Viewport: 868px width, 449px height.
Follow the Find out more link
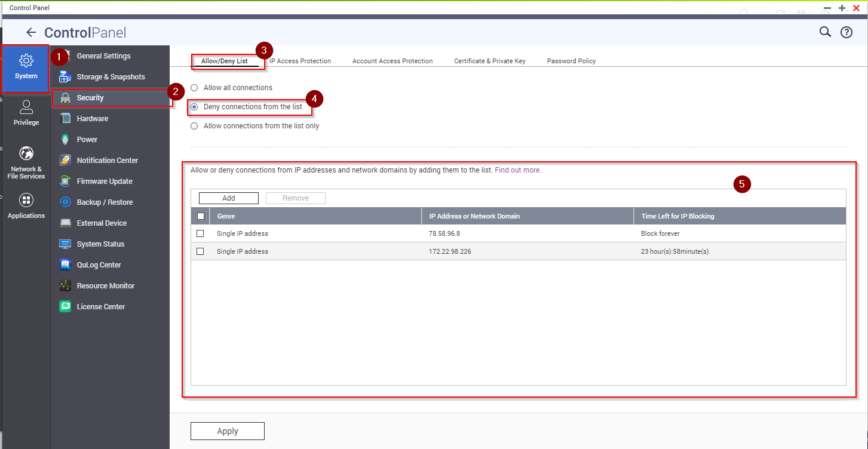click(518, 170)
